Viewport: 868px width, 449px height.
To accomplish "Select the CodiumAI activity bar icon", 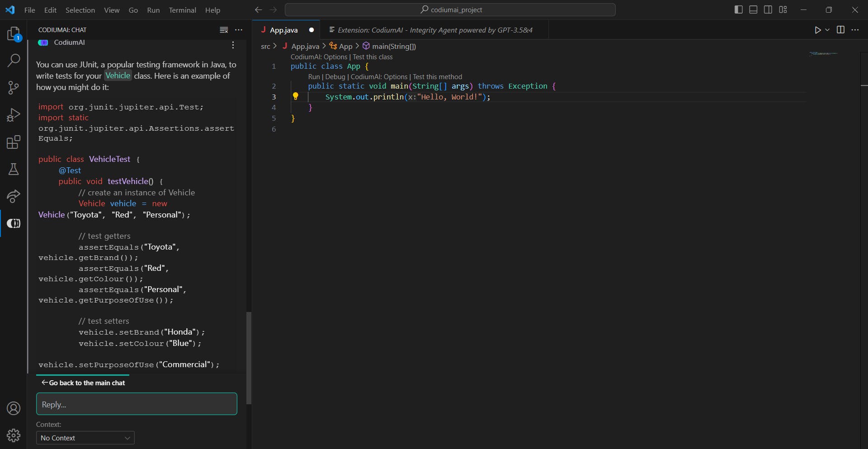I will (x=14, y=223).
